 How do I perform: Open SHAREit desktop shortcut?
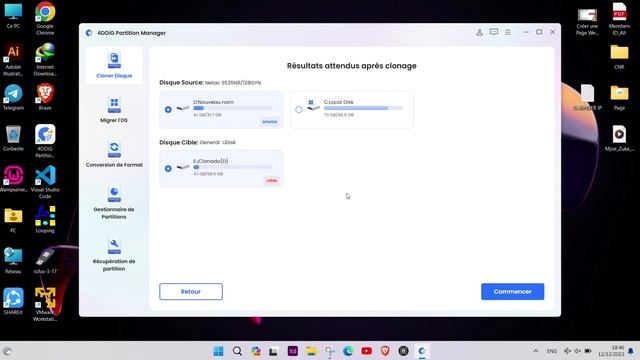13,301
